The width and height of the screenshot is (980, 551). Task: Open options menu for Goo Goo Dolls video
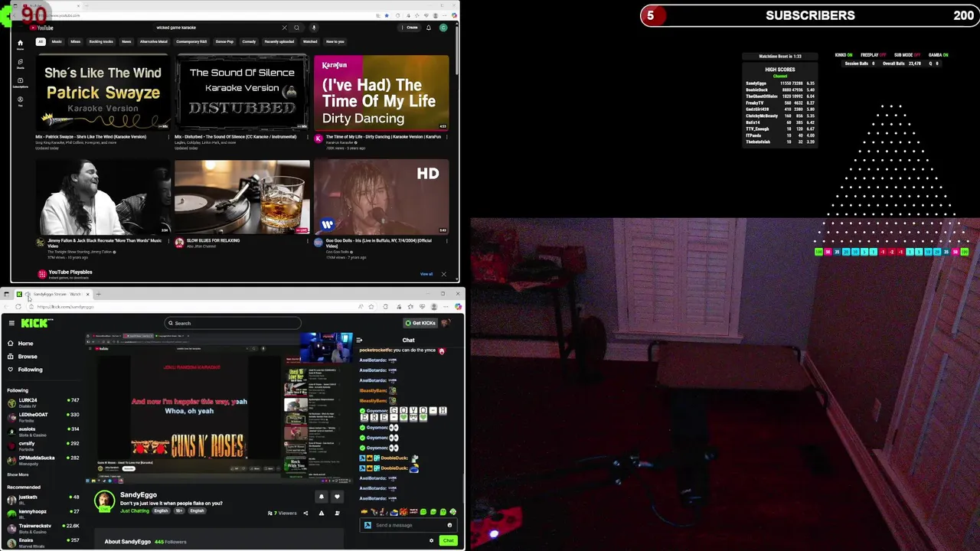point(447,241)
